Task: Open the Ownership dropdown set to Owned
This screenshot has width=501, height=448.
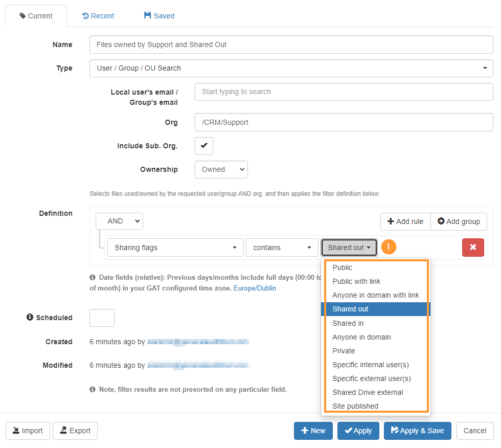Action: [x=221, y=169]
